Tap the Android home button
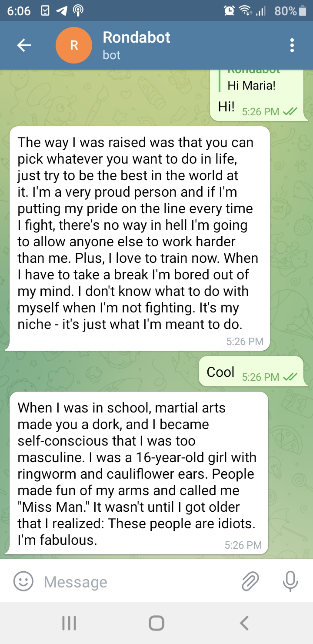This screenshot has height=644, width=313. [x=156, y=623]
